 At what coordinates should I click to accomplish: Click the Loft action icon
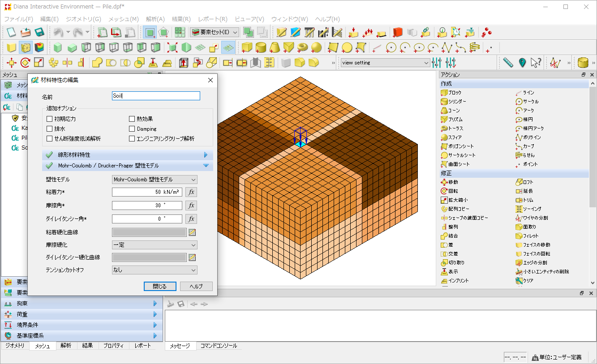[x=519, y=182]
